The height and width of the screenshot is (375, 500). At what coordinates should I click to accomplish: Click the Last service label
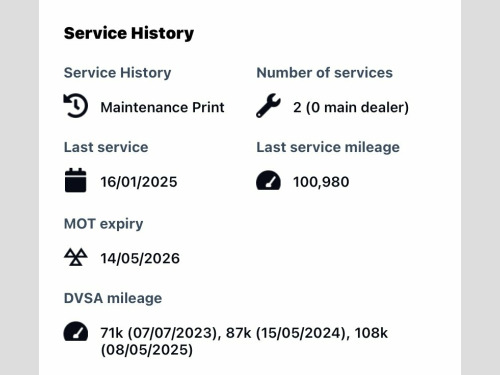pyautogui.click(x=106, y=147)
